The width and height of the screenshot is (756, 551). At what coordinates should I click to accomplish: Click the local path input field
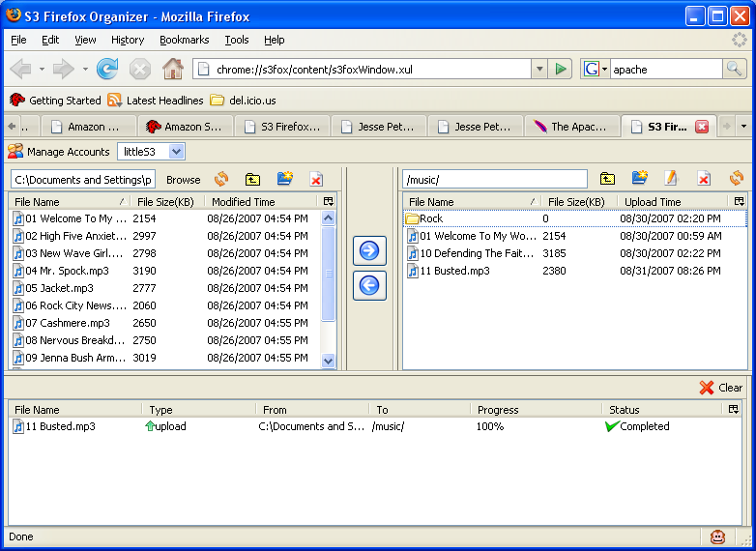point(83,180)
